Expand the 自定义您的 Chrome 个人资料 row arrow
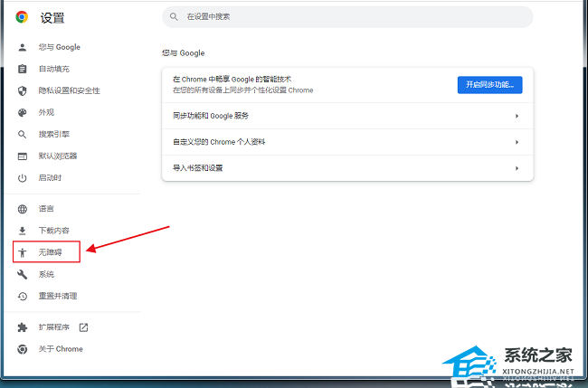 (517, 142)
